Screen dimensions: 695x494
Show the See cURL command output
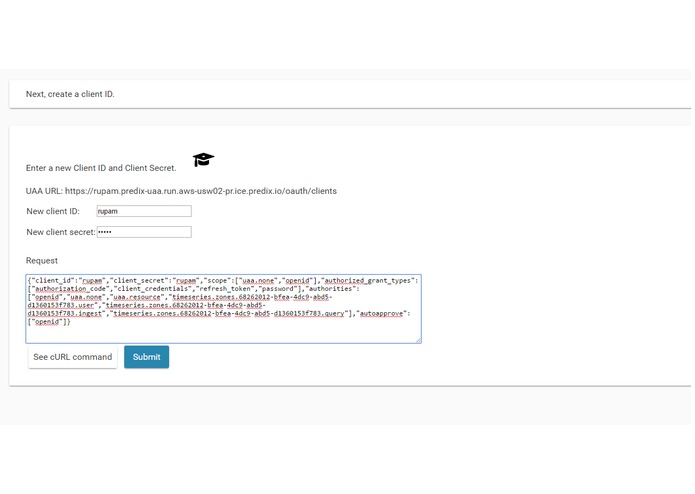(x=73, y=357)
